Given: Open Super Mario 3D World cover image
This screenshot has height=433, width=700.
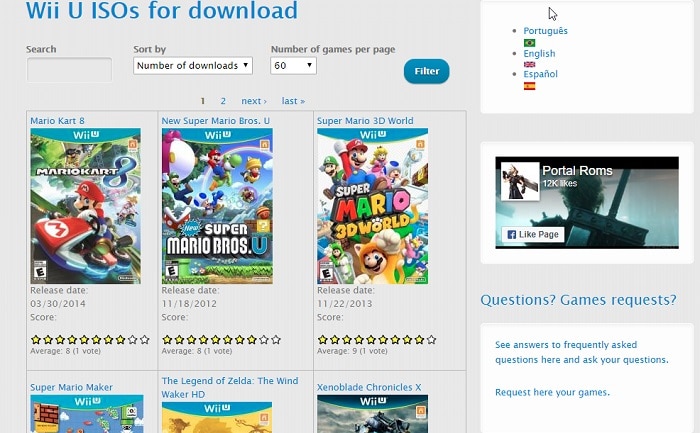Looking at the screenshot, I should pos(372,206).
